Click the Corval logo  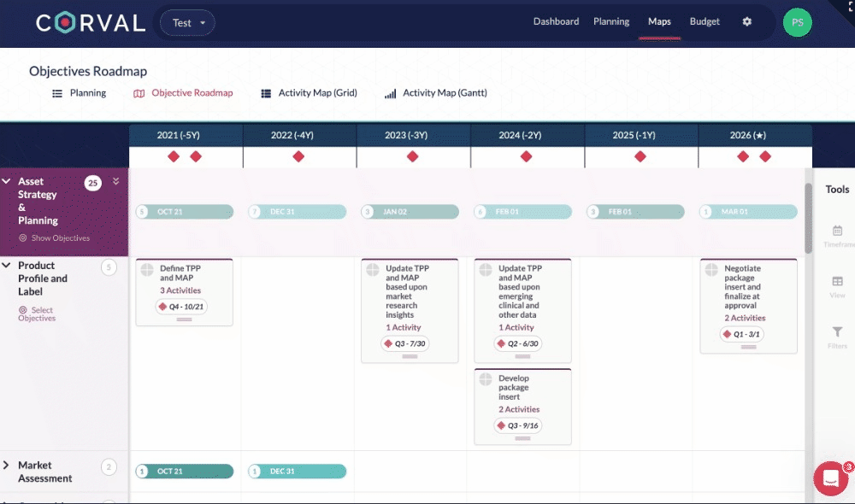[90, 23]
